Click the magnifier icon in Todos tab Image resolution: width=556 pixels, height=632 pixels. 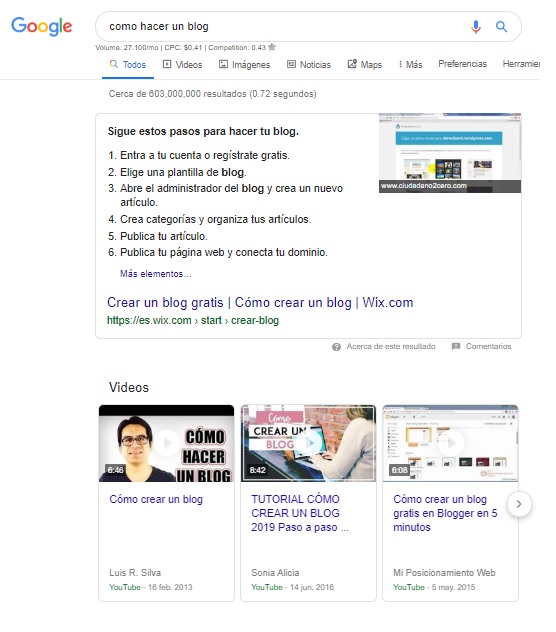[x=114, y=64]
